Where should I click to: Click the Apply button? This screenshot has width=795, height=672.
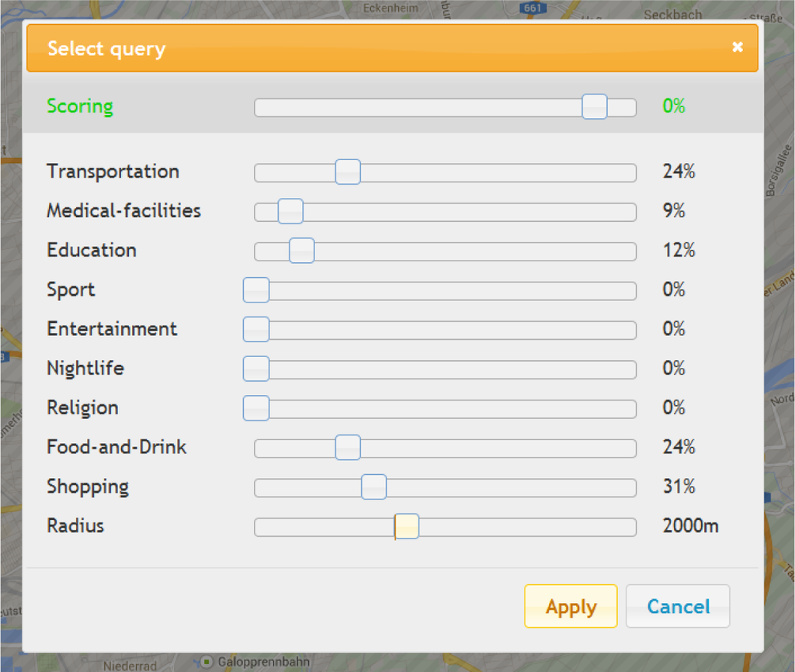571,606
